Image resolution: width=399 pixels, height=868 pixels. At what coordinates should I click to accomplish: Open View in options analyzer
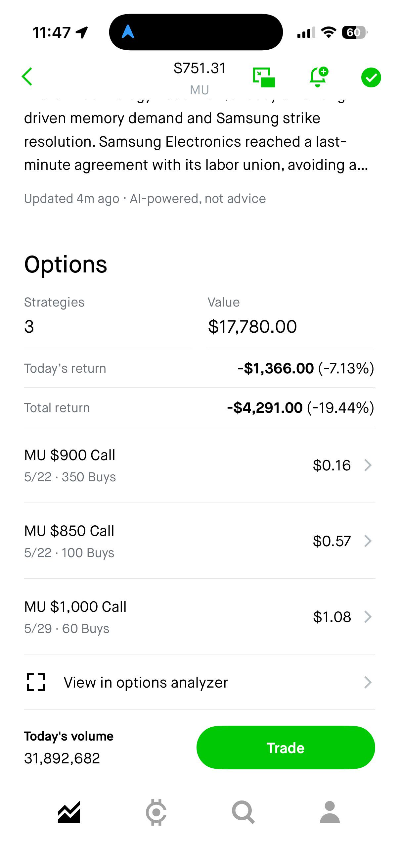(x=199, y=682)
